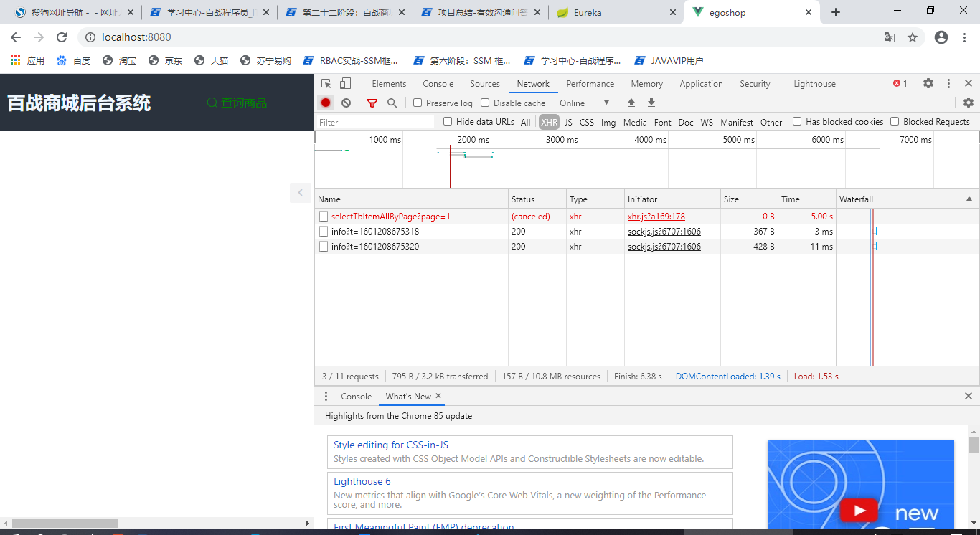
Task: Open the Chrome three-dot menu
Action: (x=964, y=37)
